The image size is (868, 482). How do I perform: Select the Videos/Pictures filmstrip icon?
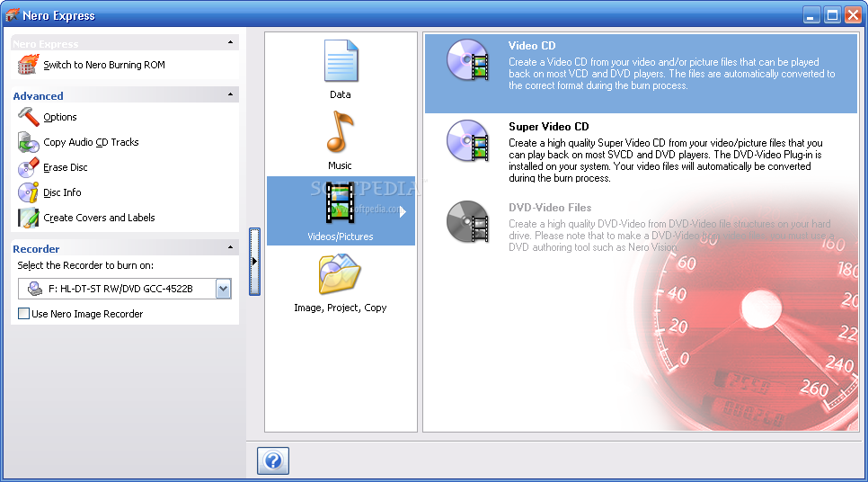[340, 202]
